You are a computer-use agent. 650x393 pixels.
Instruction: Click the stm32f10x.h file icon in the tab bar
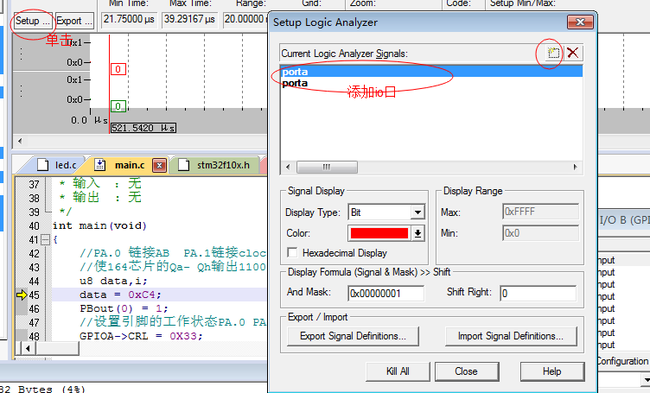click(x=183, y=165)
